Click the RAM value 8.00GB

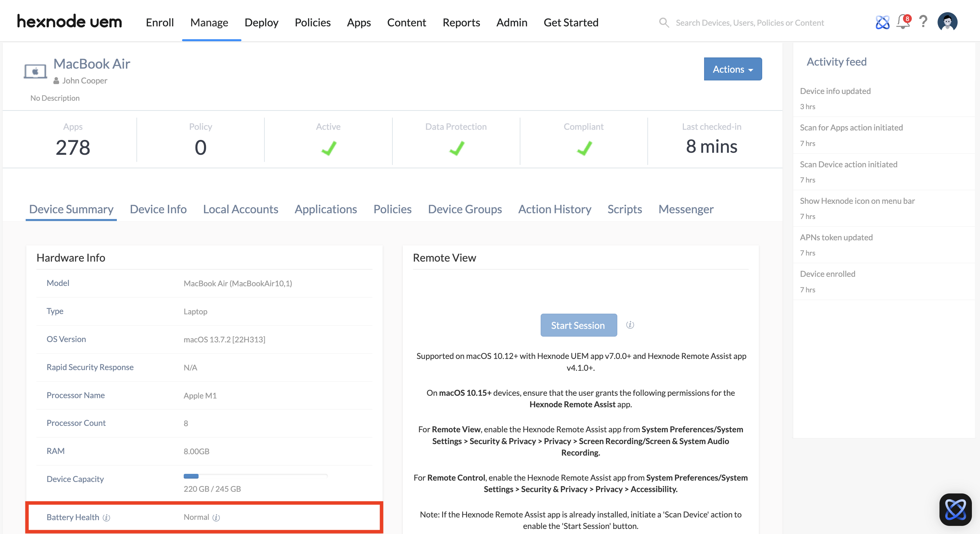[196, 452]
